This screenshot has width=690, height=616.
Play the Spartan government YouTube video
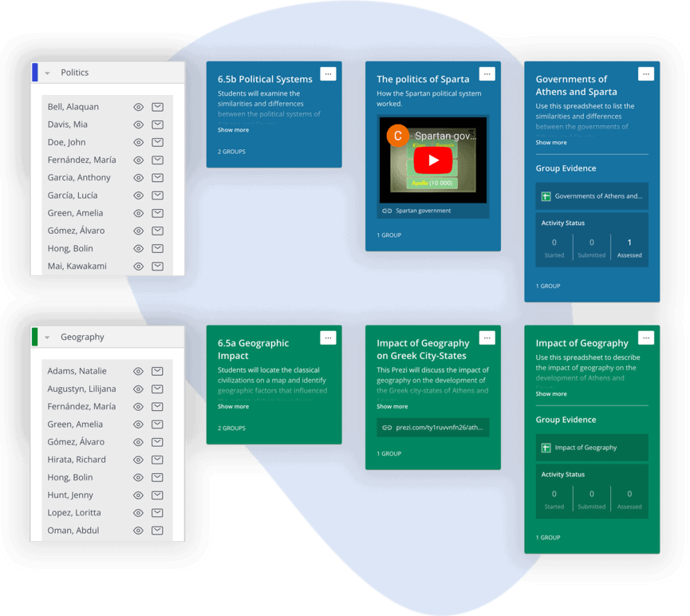[433, 160]
